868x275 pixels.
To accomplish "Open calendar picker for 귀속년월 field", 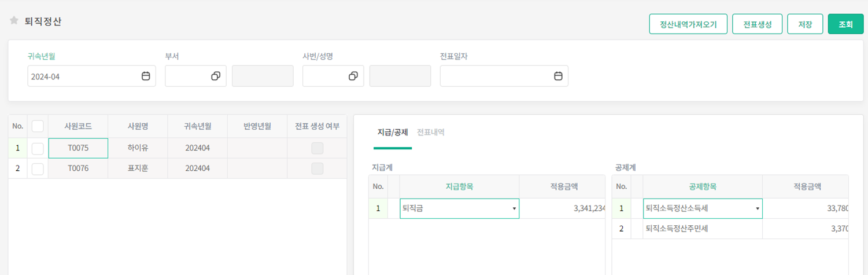I will coord(146,76).
